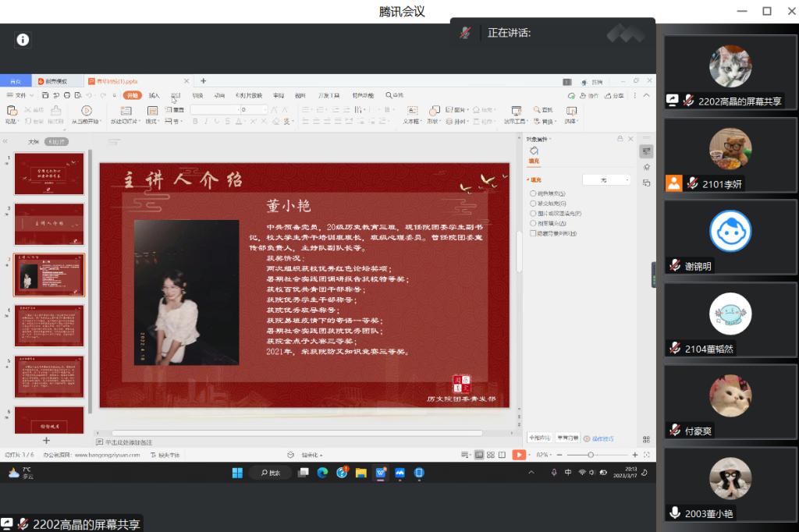The image size is (799, 532).
Task: Open the 插入 ribbon tab
Action: 154,95
